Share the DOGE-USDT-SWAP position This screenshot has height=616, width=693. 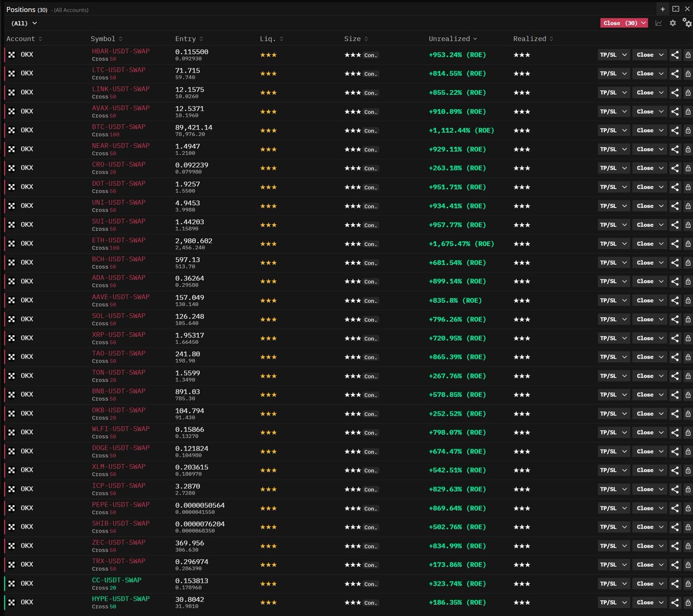[675, 451]
